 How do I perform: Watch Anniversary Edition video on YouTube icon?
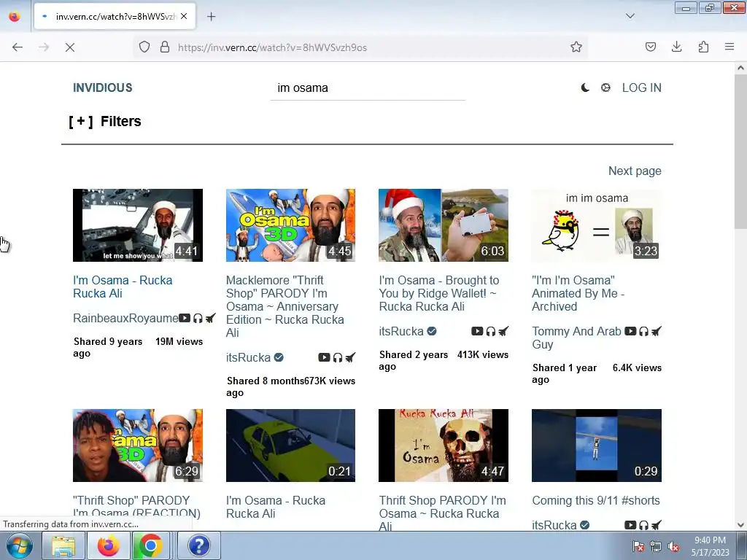coord(324,357)
